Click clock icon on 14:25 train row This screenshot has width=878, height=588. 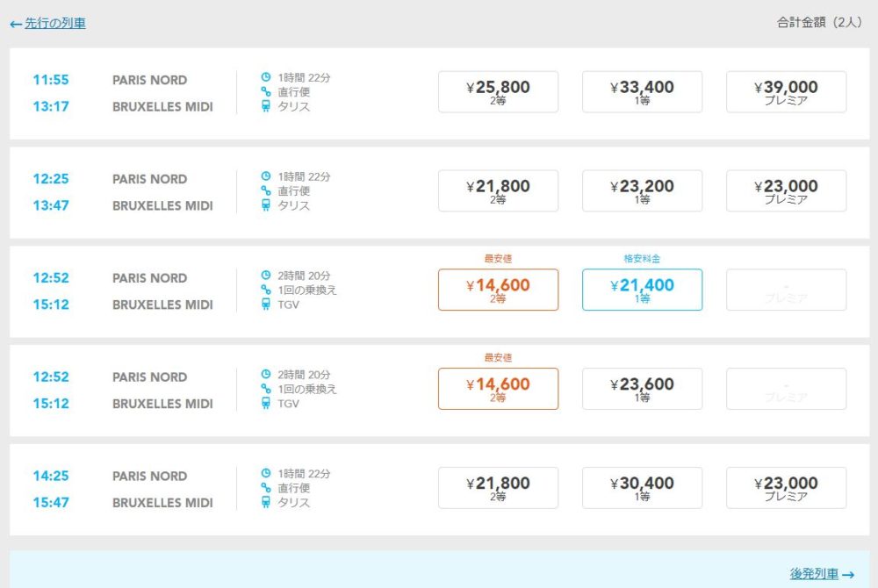pos(266,473)
